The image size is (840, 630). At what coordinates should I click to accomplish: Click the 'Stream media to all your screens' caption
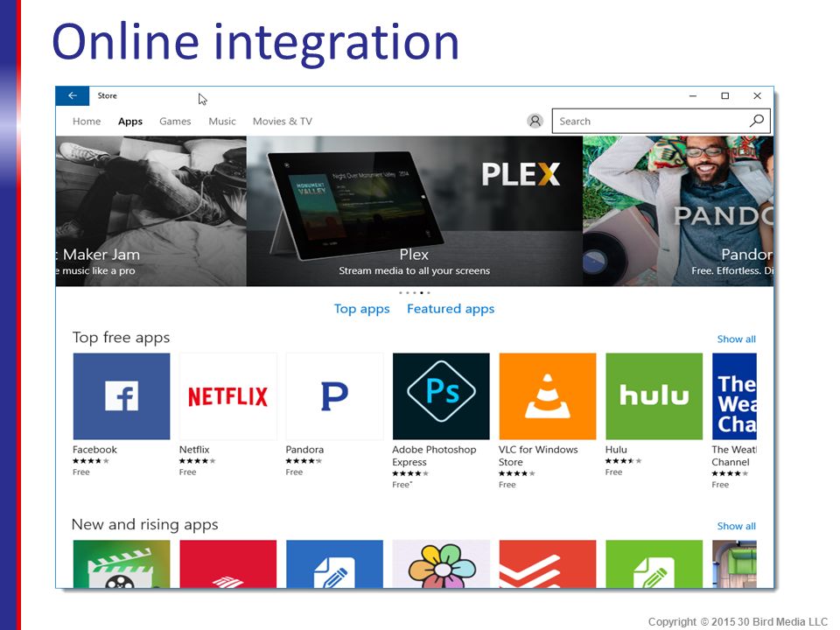pyautogui.click(x=415, y=270)
